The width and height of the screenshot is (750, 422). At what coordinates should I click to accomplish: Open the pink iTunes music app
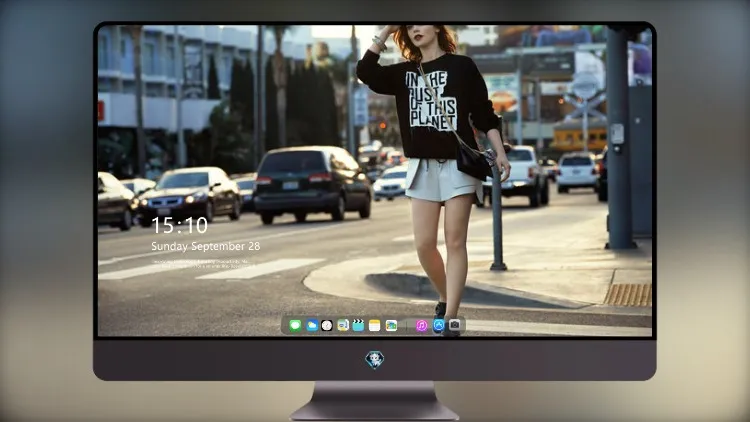(x=421, y=325)
